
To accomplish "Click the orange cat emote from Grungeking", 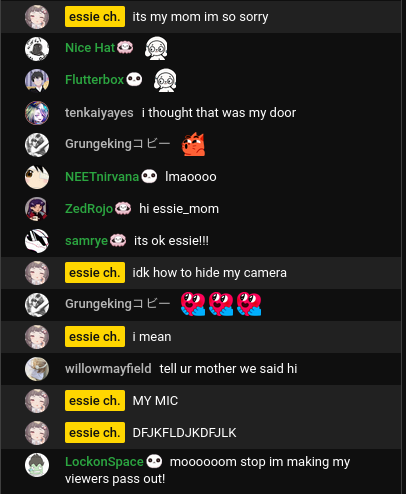I will [193, 144].
